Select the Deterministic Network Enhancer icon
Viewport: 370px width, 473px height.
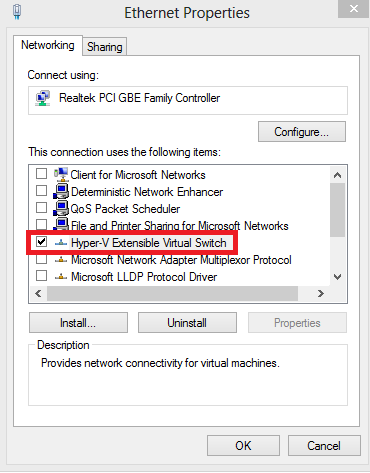pyautogui.click(x=61, y=191)
